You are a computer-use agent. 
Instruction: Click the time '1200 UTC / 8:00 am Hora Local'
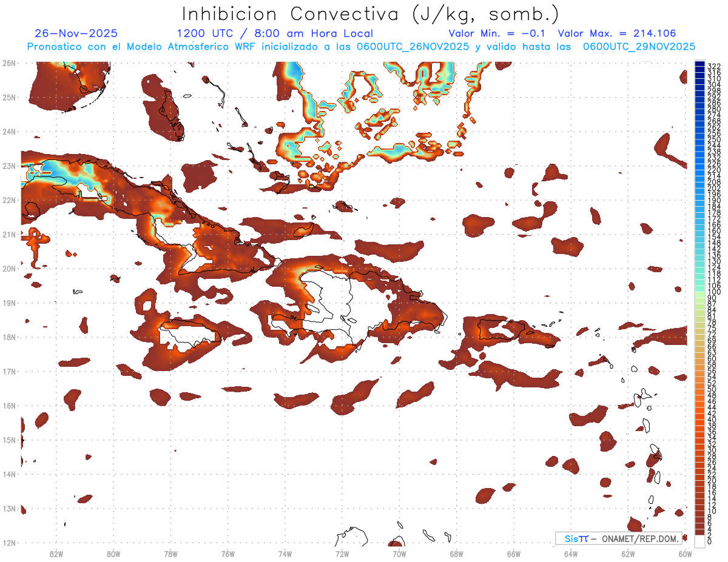[x=275, y=33]
